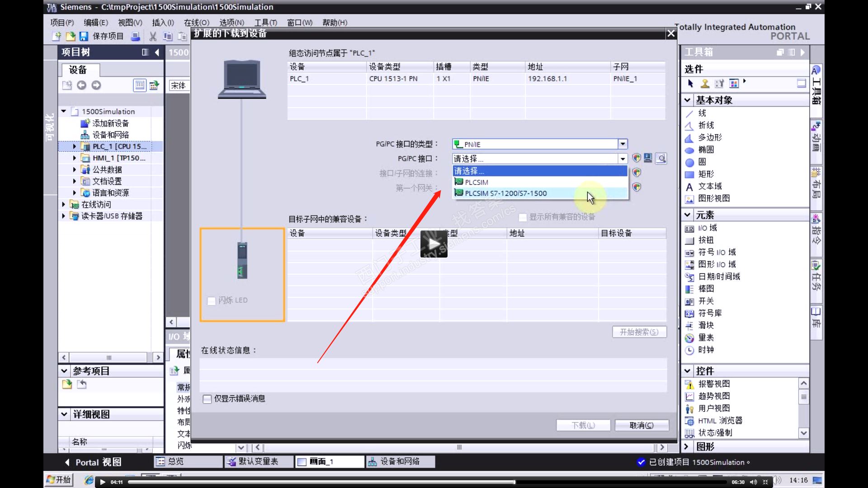Viewport: 868px width, 488px height.
Task: Click the volume speaker icon in player
Action: (753, 482)
